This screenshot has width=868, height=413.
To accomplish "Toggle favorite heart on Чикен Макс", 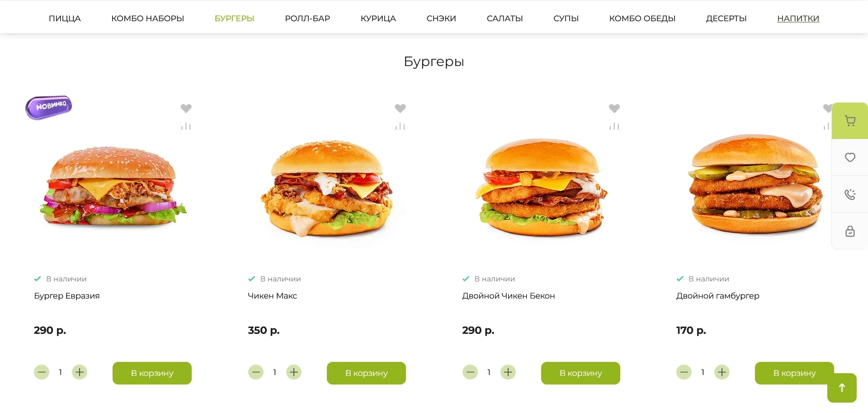I will point(400,109).
